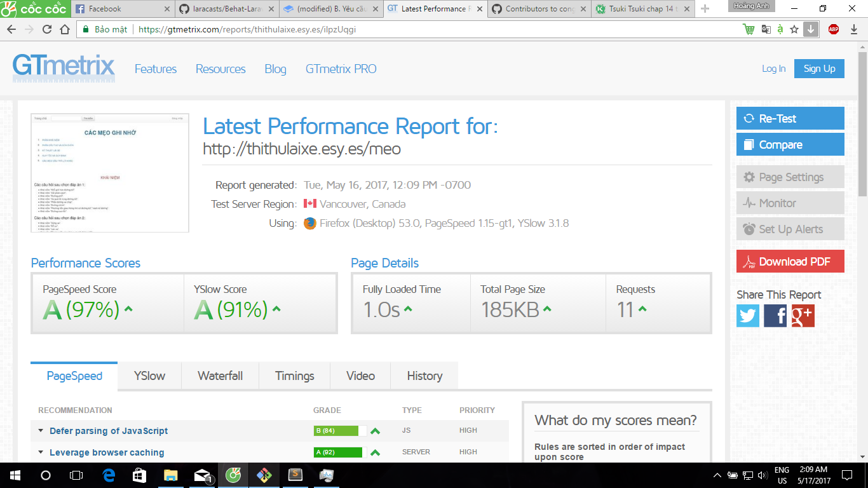Click the tested page screenshot thumbnail
Viewport: 868px width, 488px height.
click(110, 173)
